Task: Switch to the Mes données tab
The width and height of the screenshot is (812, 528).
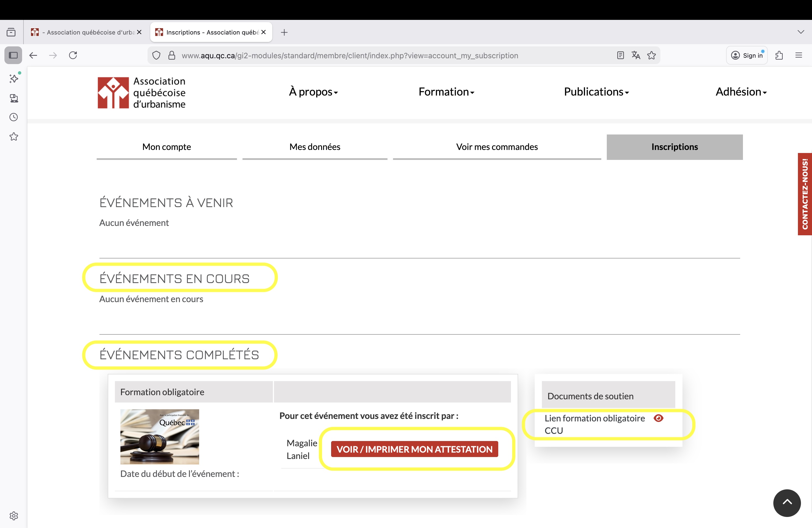Action: pos(315,147)
